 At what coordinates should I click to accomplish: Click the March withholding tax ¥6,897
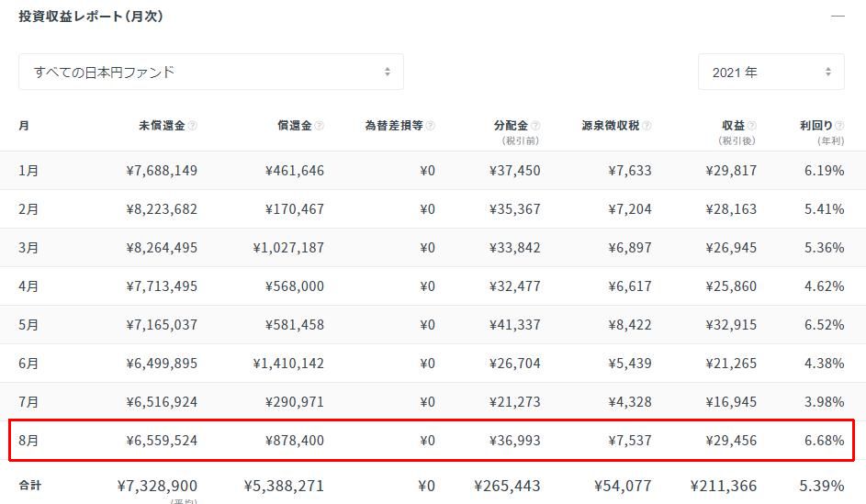630,248
